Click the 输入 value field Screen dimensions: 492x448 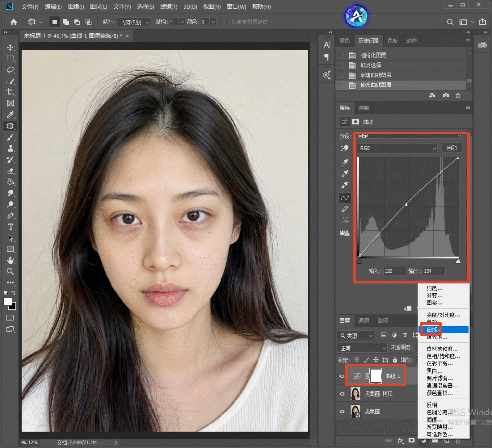pos(395,271)
